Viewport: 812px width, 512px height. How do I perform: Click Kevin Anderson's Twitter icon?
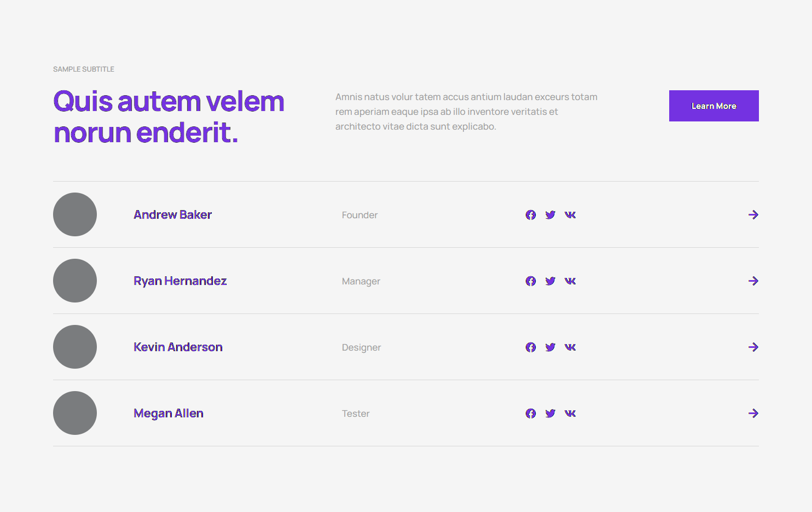[x=550, y=347]
